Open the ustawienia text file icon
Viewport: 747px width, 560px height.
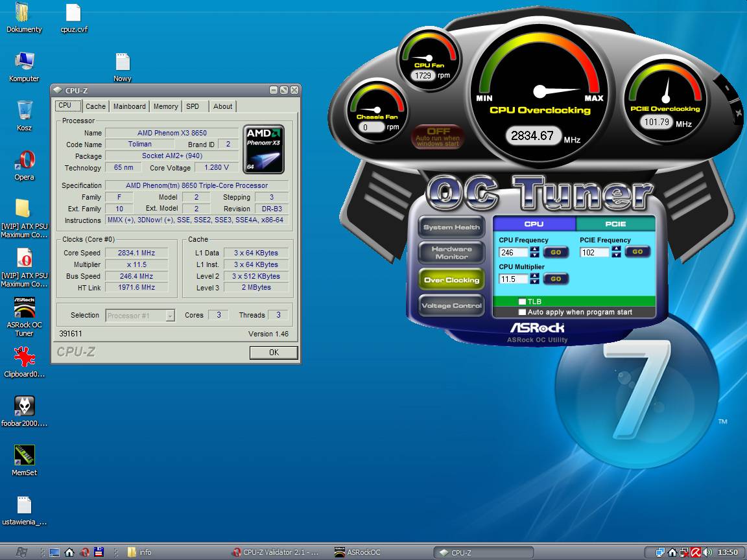point(24,506)
